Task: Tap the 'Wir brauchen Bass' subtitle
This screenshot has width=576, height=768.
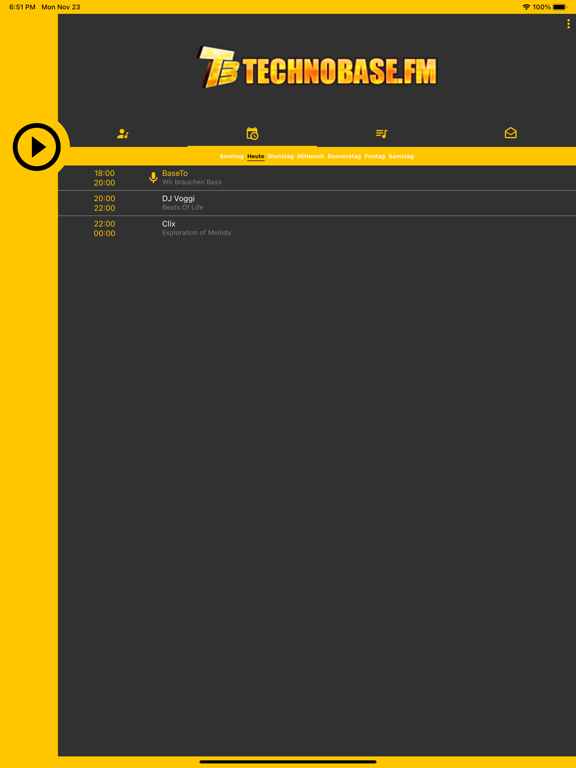Action: tap(192, 182)
